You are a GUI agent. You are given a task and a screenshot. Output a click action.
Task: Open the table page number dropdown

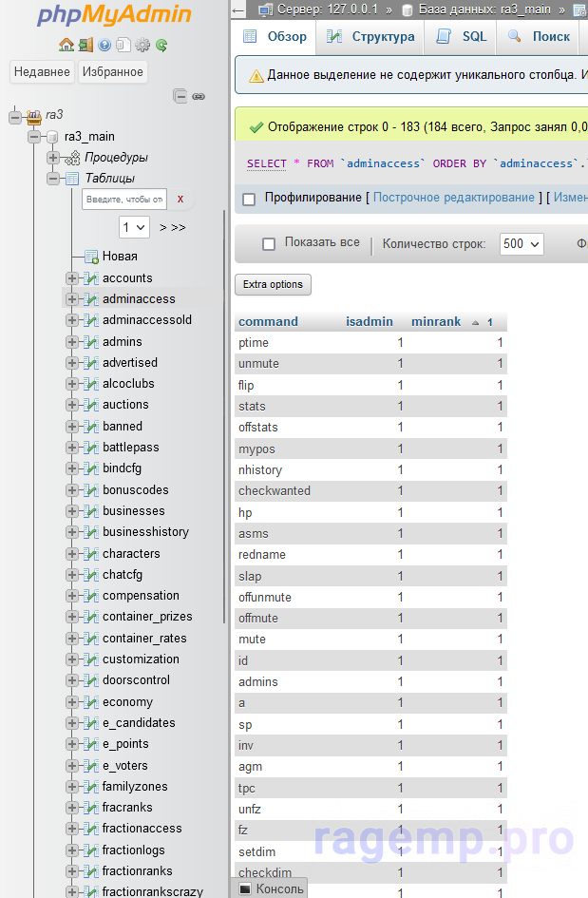[x=135, y=227]
